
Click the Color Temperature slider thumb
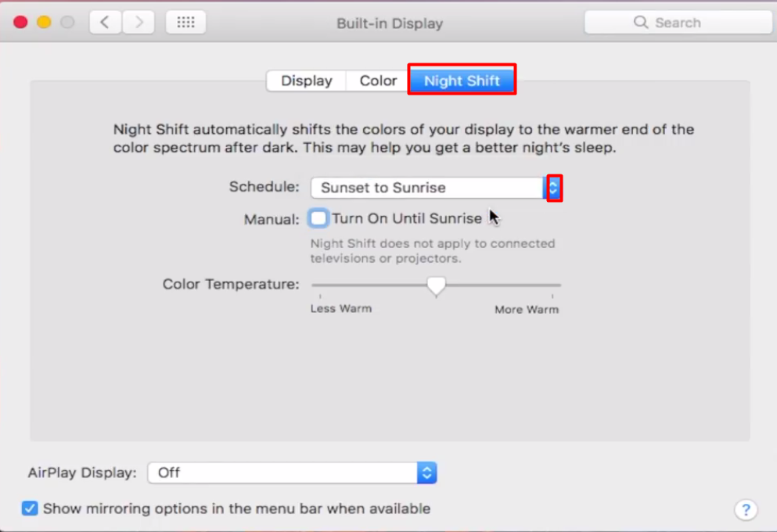tap(436, 286)
